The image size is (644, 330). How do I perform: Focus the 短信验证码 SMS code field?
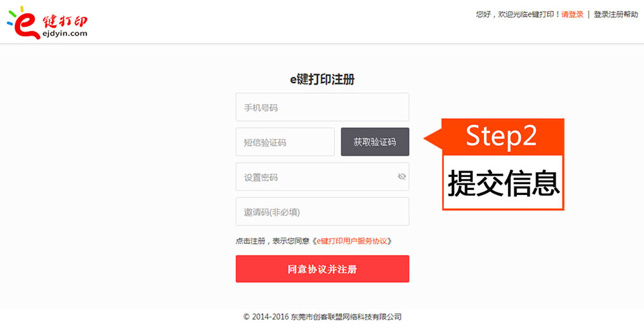(285, 142)
